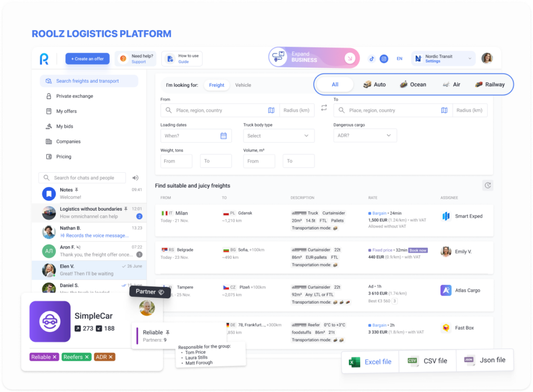The image size is (533, 392).
Task: Click Atlas Cargo assignee logo
Action: coord(446,290)
